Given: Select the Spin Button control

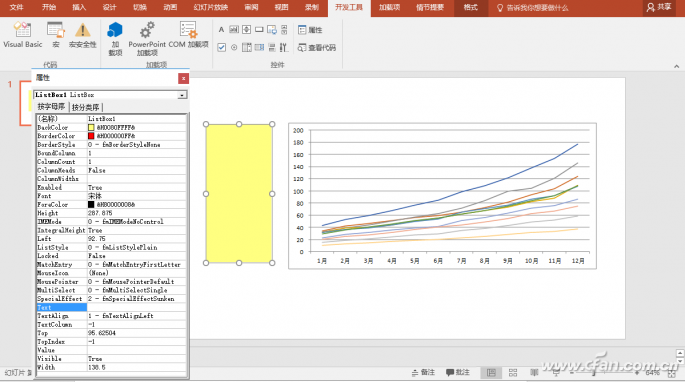Looking at the screenshot, I should (246, 30).
